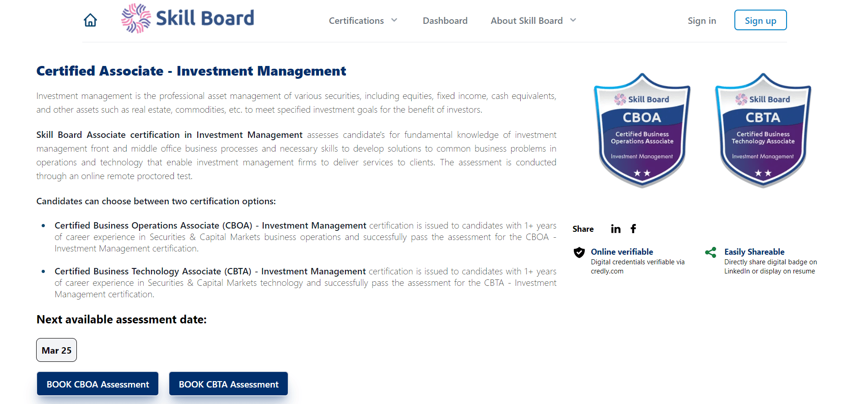Open the Skill Board logo link
This screenshot has width=868, height=404.
(x=188, y=18)
